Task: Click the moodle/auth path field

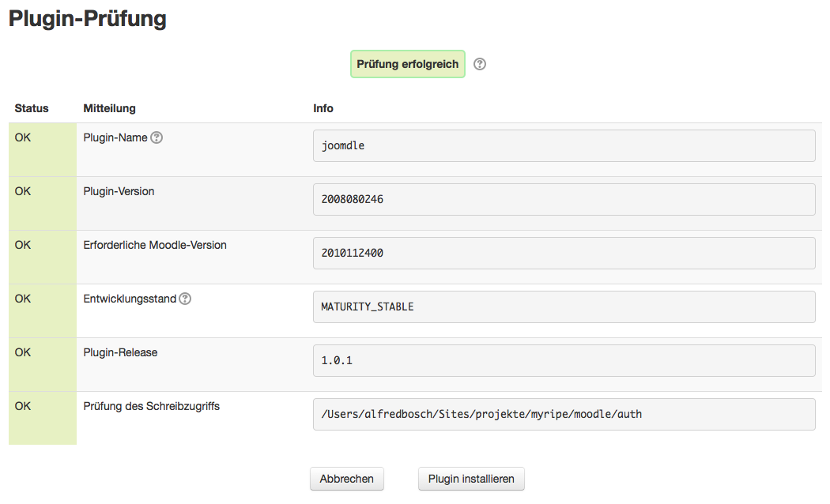Action: pyautogui.click(x=564, y=414)
